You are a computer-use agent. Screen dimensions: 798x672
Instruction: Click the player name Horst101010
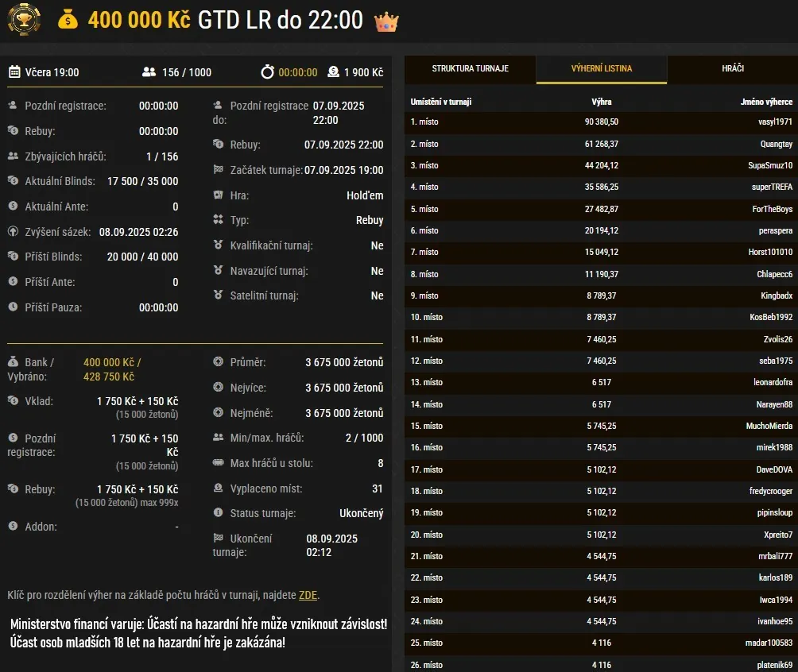tap(770, 252)
